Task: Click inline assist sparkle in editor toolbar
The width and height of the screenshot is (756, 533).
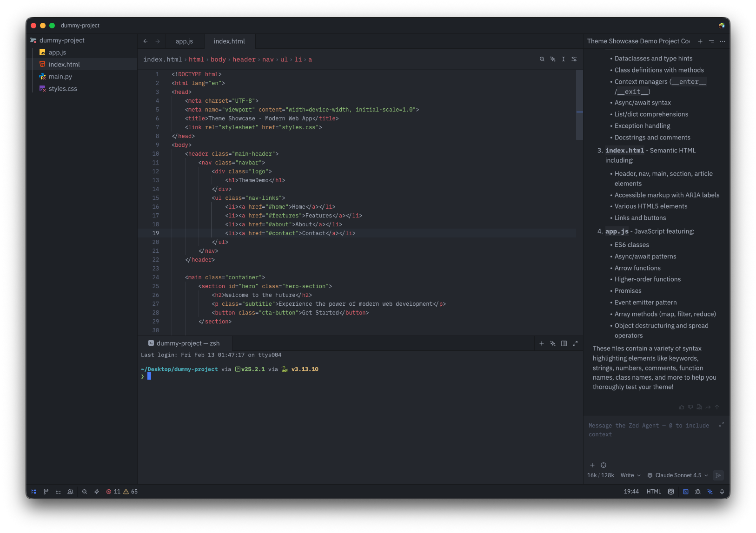Action: tap(553, 59)
